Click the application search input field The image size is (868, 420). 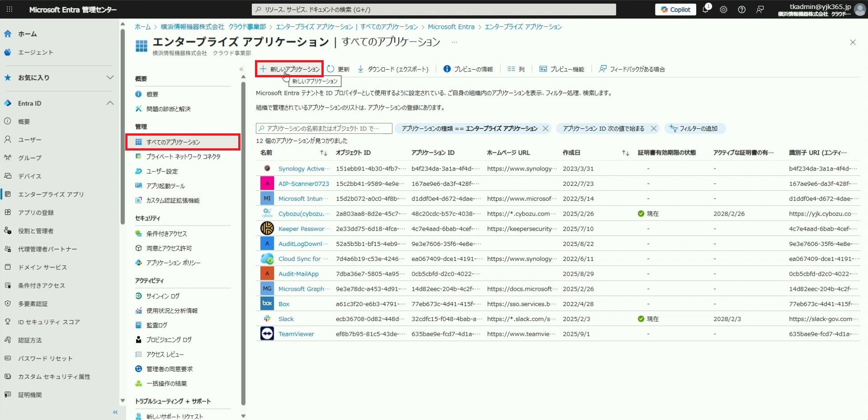tap(324, 129)
